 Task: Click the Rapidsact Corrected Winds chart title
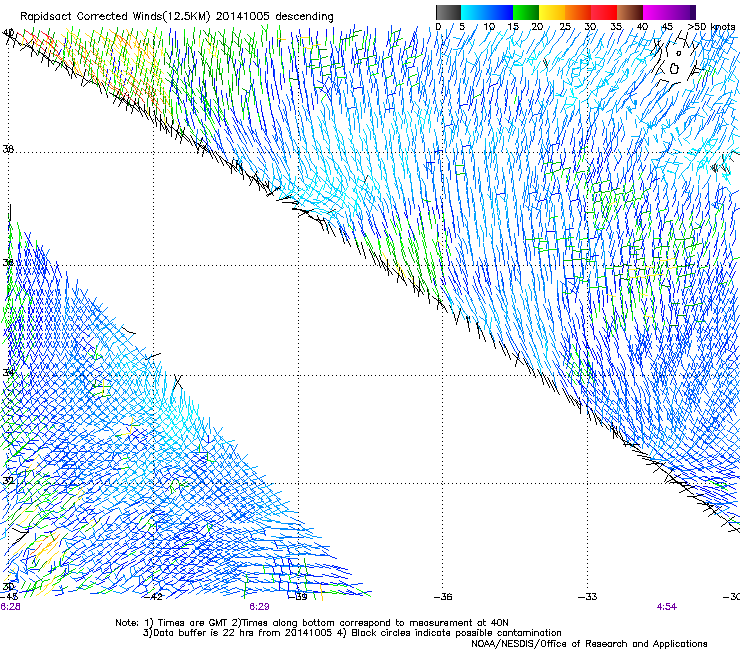(x=177, y=16)
